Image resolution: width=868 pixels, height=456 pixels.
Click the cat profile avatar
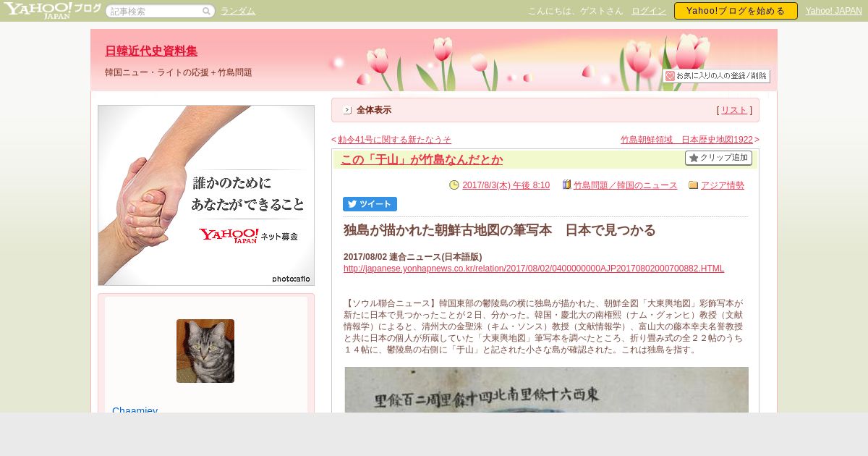(205, 351)
